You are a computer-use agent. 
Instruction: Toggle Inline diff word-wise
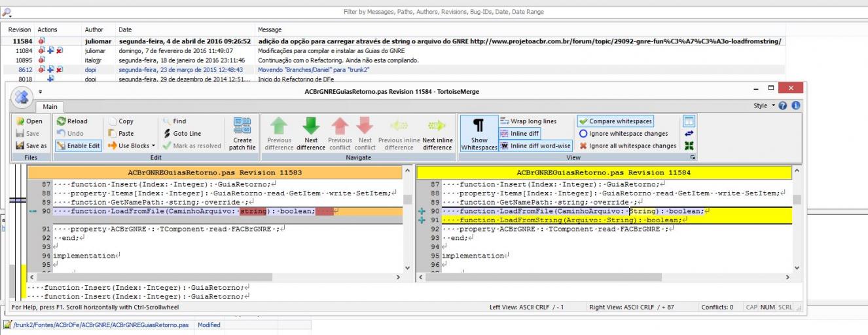tap(535, 146)
